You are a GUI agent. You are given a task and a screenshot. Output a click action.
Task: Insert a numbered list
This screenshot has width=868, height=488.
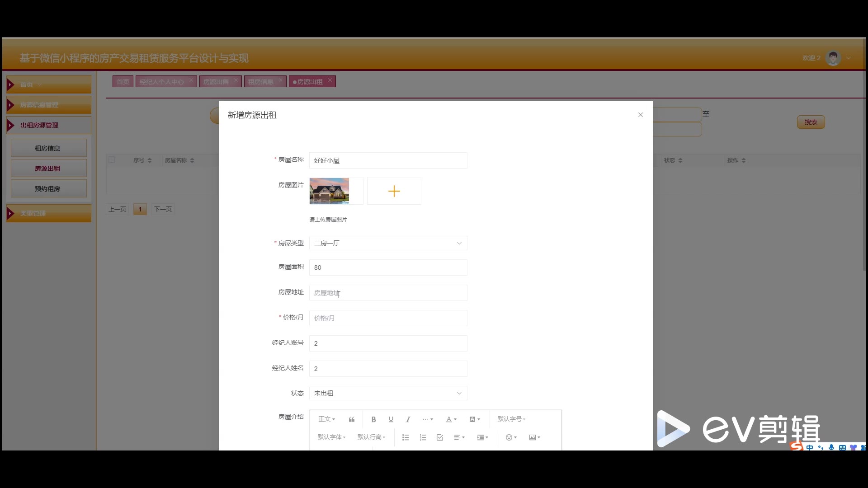(423, 437)
